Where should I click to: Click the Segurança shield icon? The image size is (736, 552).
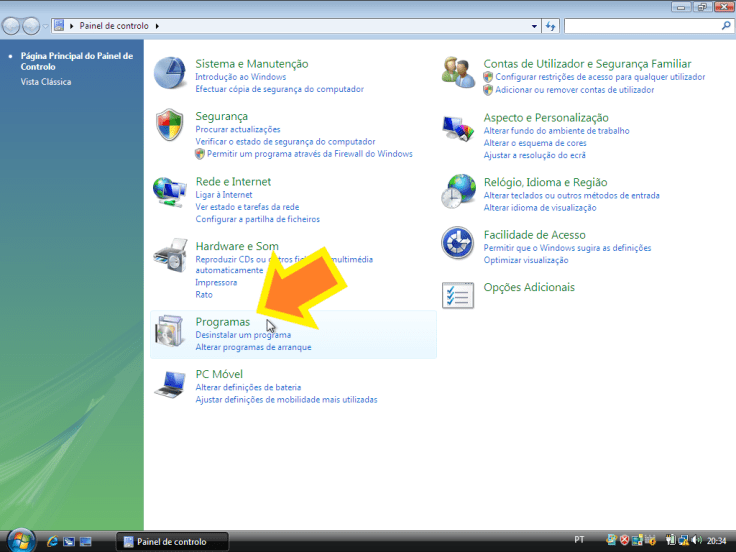[169, 126]
